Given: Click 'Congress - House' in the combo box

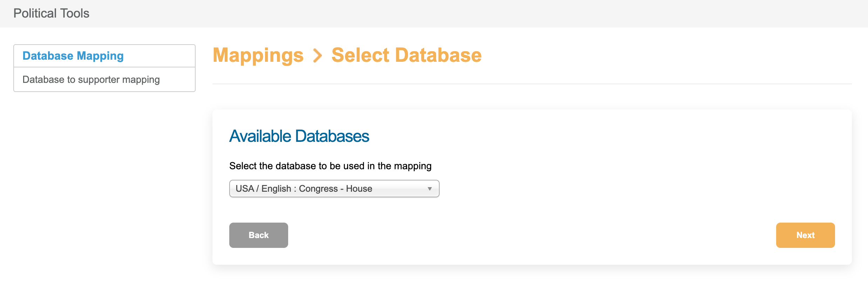Looking at the screenshot, I should [x=335, y=189].
